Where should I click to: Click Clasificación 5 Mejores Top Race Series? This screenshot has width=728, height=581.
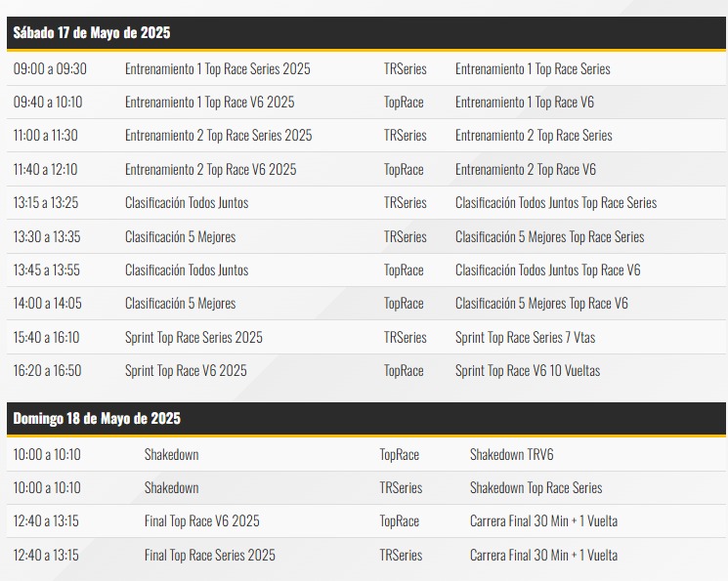[x=549, y=237]
